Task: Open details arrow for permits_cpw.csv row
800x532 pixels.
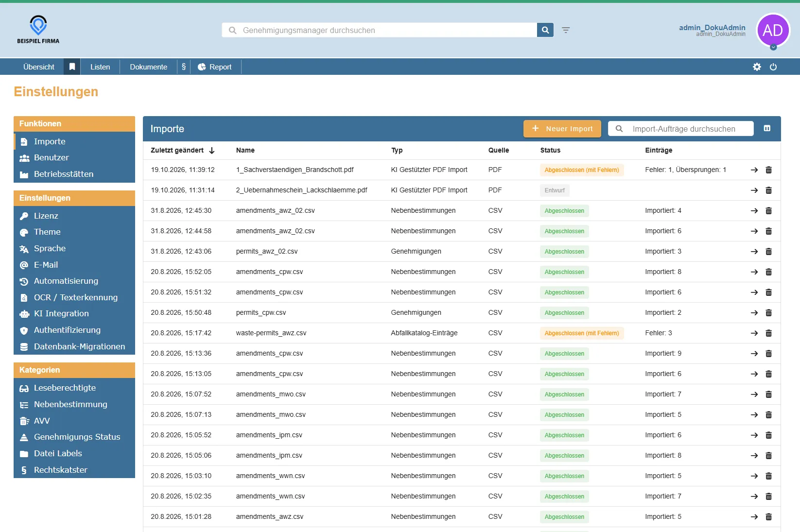Action: pyautogui.click(x=754, y=313)
